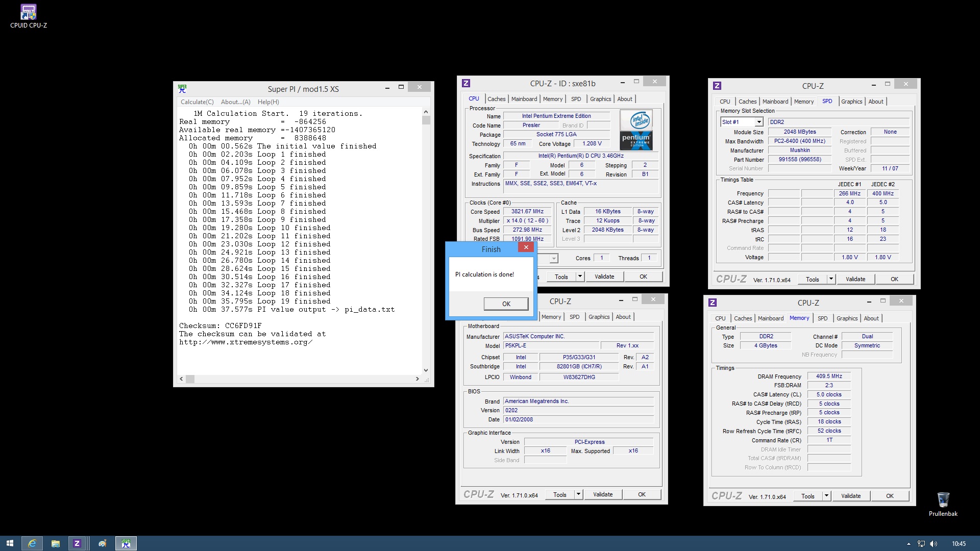Open the Help(H) menu in Super PI
Image resolution: width=980 pixels, height=551 pixels.
click(268, 102)
